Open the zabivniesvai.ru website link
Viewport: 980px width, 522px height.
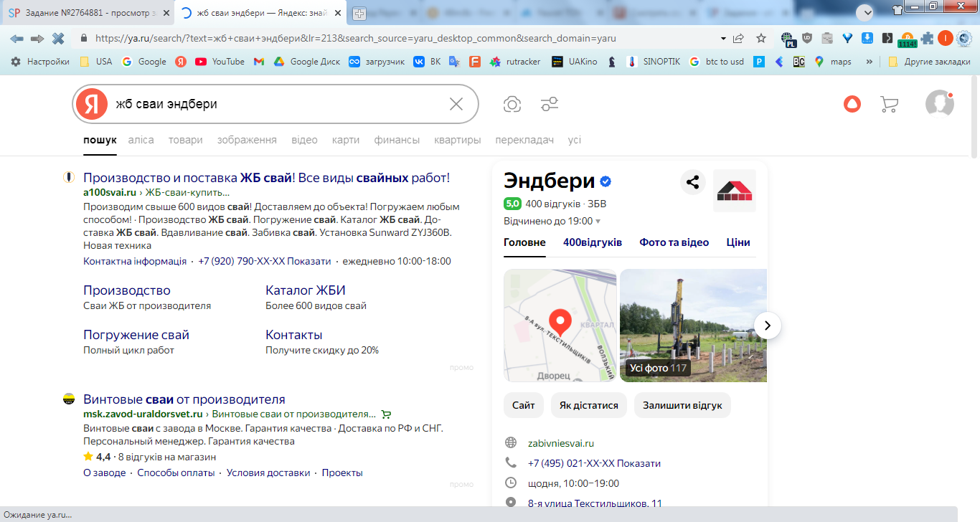tap(561, 443)
